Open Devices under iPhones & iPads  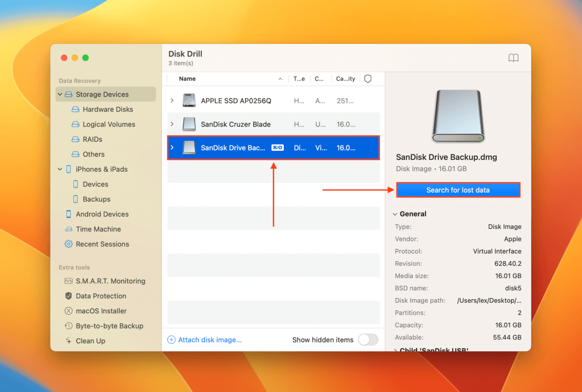coord(96,184)
